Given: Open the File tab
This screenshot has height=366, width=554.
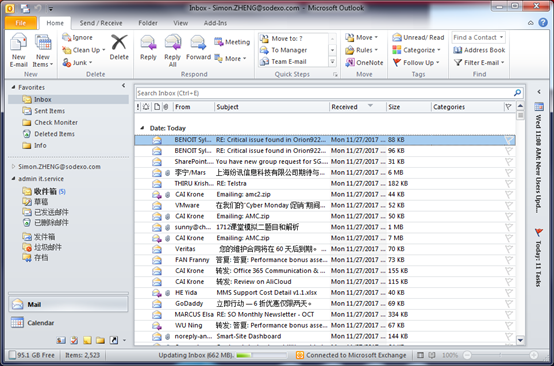Looking at the screenshot, I should click(20, 23).
